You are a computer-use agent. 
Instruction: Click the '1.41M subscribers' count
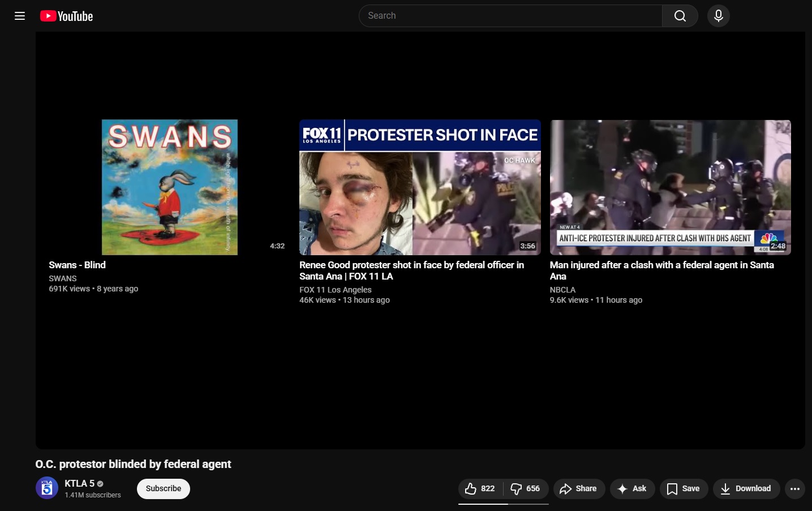pos(93,495)
